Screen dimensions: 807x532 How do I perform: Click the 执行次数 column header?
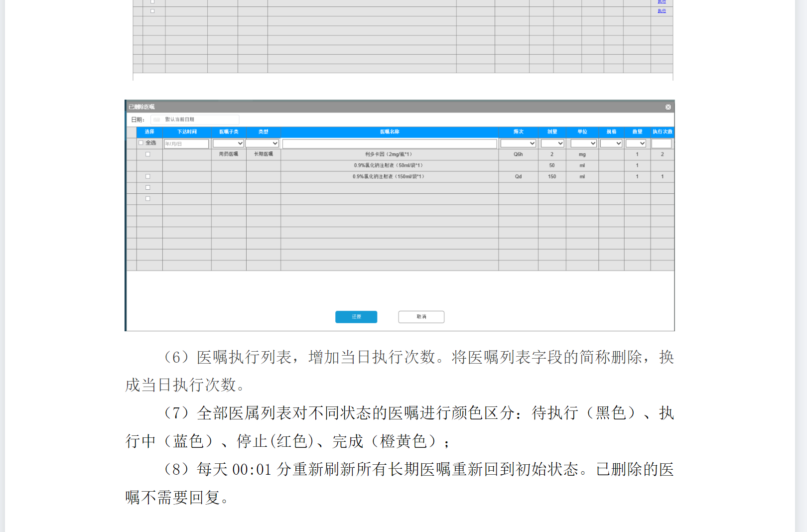coord(663,132)
